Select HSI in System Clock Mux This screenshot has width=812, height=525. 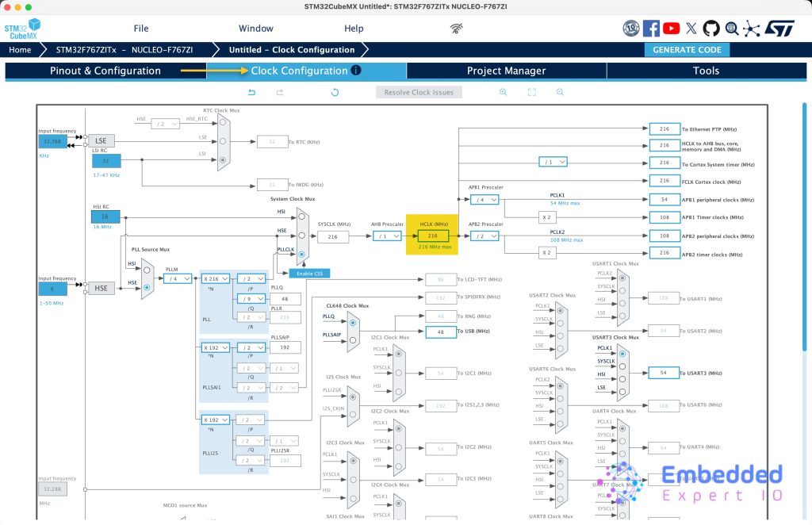pos(302,216)
